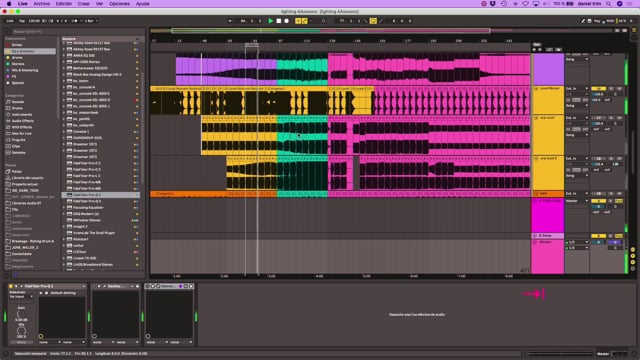Click the Link button
Viewport: 640px width, 360px height.
[10, 21]
